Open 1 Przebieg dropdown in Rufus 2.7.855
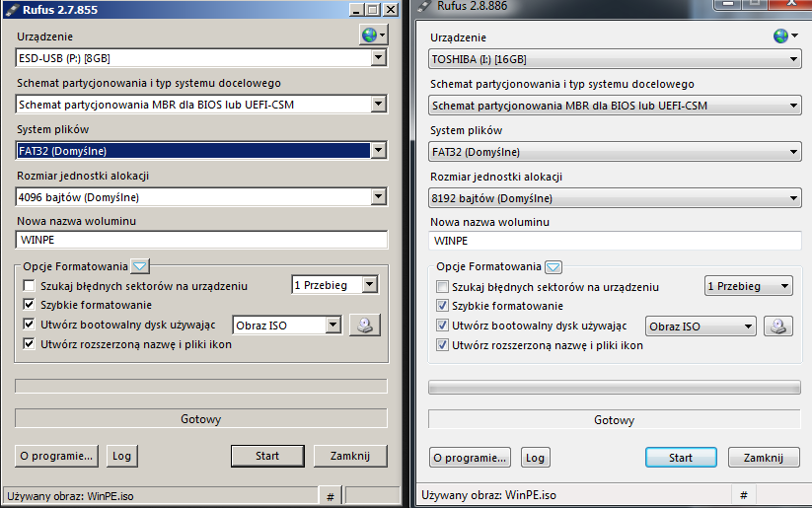The width and height of the screenshot is (812, 508). pos(334,285)
